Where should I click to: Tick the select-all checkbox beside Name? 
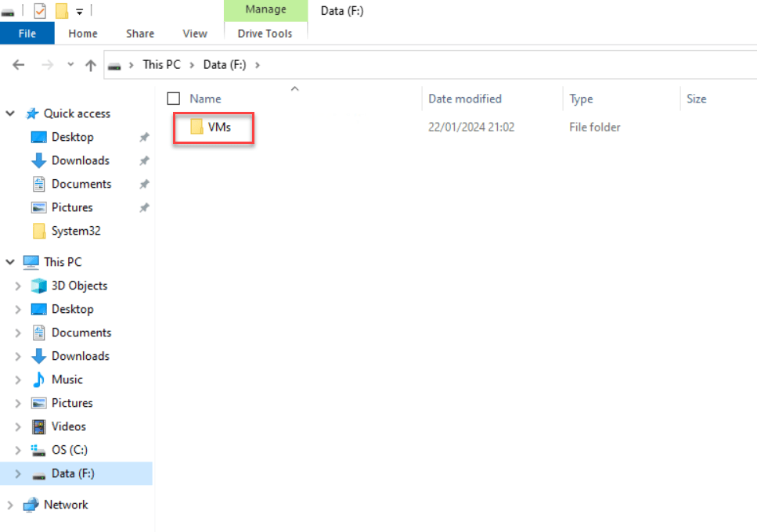(174, 99)
